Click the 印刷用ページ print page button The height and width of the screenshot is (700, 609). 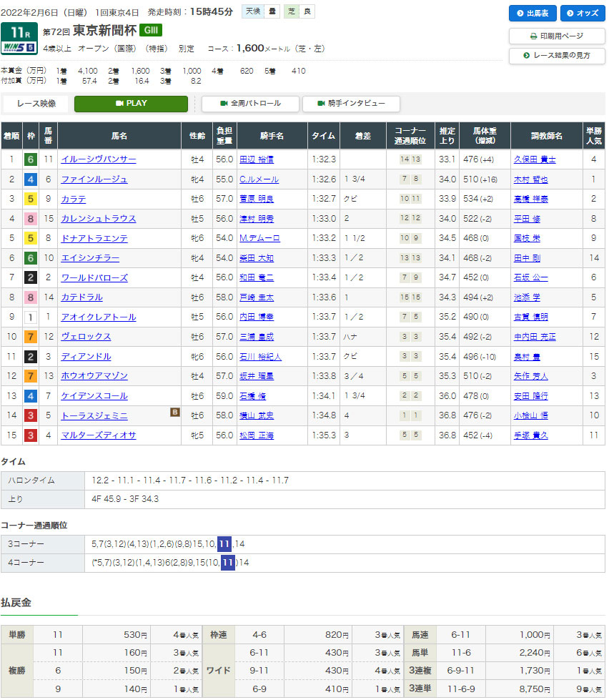557,36
